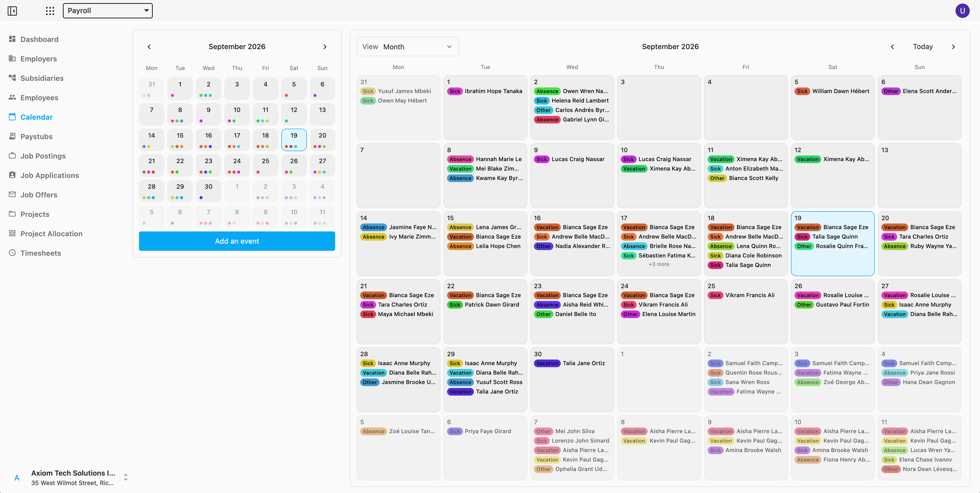Click the Job Postings briefcase icon
This screenshot has width=980, height=493.
tap(12, 156)
